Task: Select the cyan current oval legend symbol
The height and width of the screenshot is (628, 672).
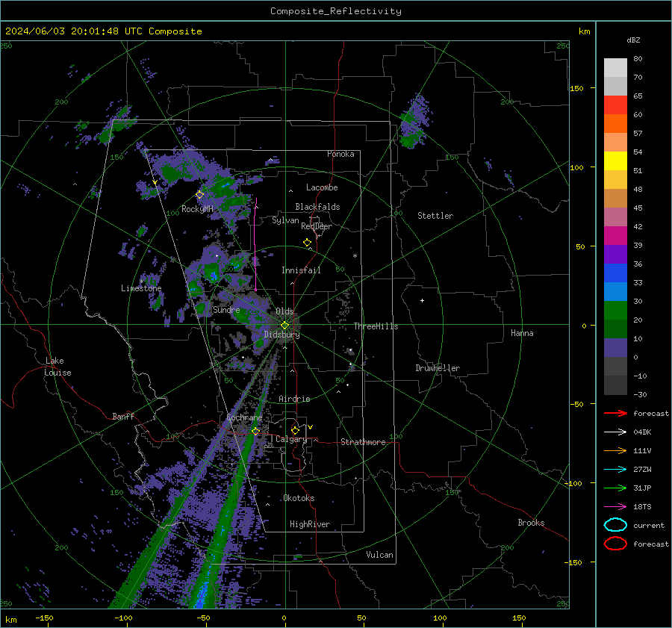Action: click(615, 525)
